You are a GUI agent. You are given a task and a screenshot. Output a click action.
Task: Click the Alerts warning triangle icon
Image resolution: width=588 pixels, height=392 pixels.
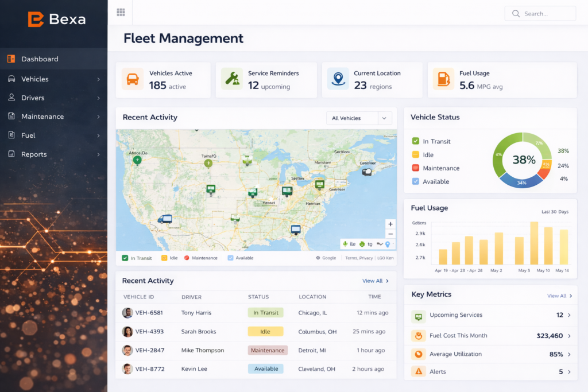tap(419, 372)
